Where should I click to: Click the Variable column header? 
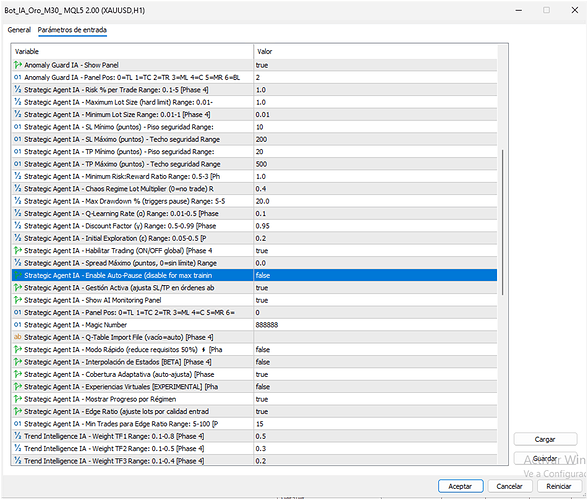tap(133, 52)
